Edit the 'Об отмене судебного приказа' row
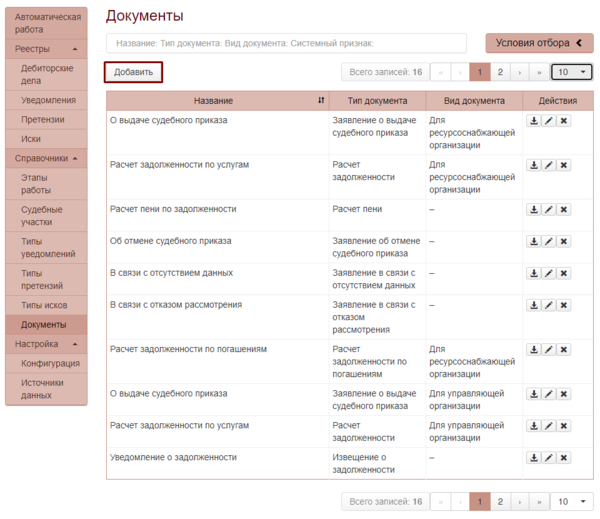This screenshot has width=600, height=519. (549, 242)
